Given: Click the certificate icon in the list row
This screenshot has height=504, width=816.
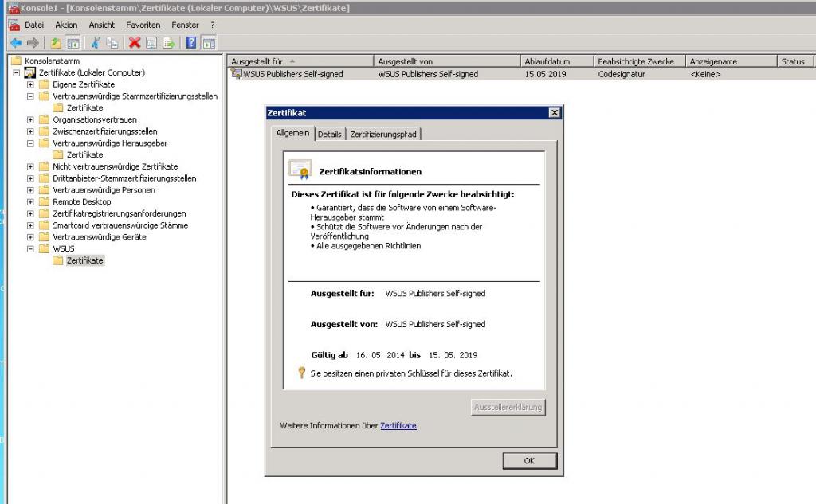Looking at the screenshot, I should (236, 74).
